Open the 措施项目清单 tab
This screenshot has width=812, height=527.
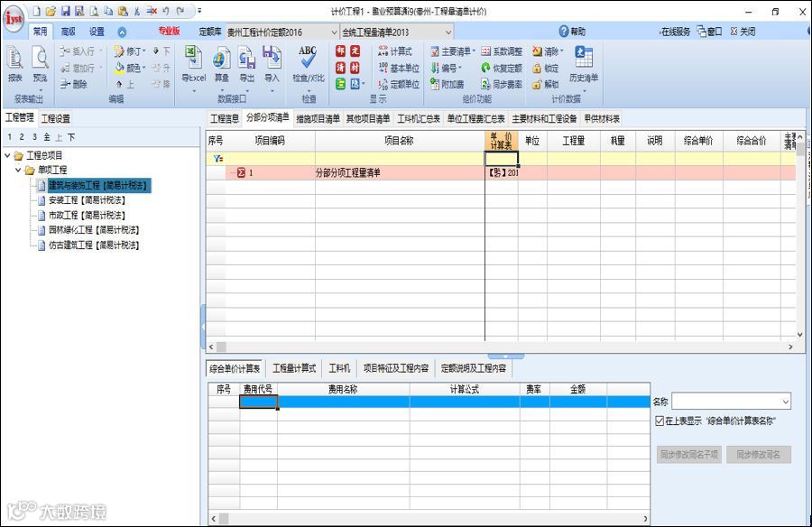(x=318, y=119)
